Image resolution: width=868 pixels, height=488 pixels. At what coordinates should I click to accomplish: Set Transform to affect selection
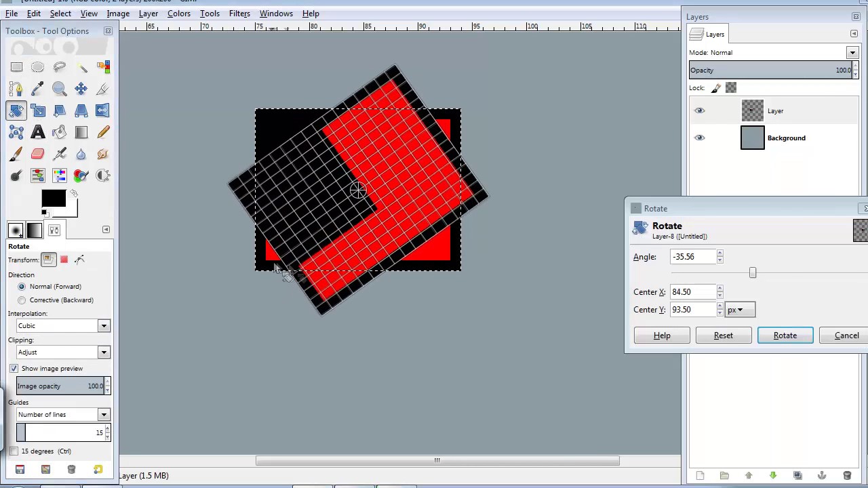[x=64, y=260]
